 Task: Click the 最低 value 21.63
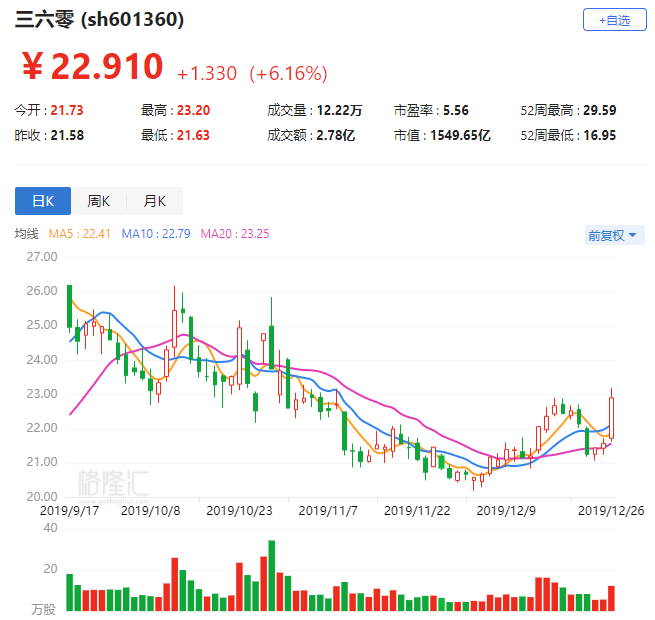(193, 135)
